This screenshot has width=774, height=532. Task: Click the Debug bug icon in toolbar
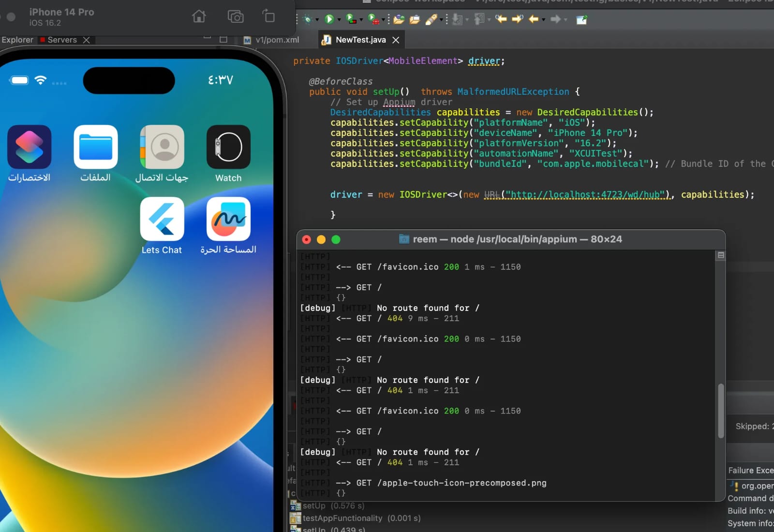[307, 19]
